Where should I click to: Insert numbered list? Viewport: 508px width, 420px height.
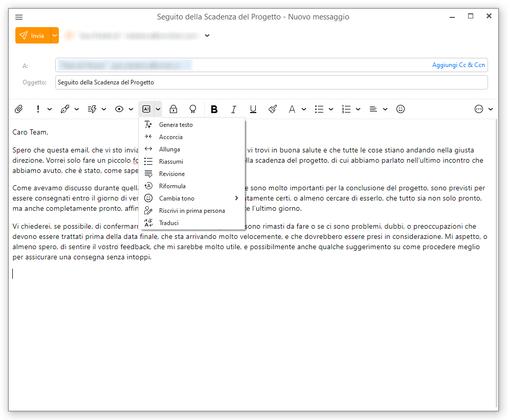tap(346, 109)
